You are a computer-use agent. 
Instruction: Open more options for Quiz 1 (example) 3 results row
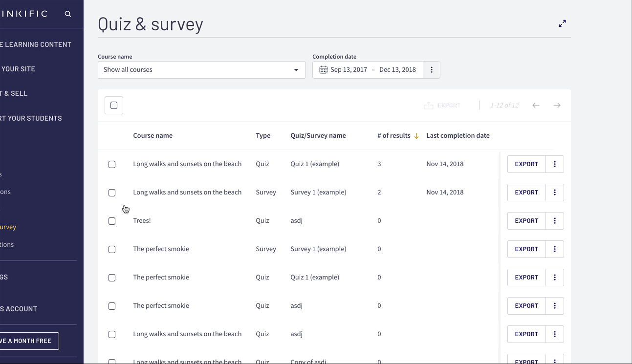[x=555, y=164]
